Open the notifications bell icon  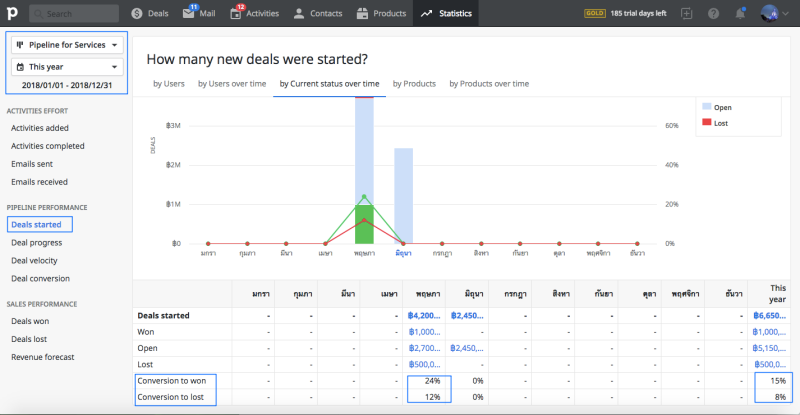[x=740, y=13]
